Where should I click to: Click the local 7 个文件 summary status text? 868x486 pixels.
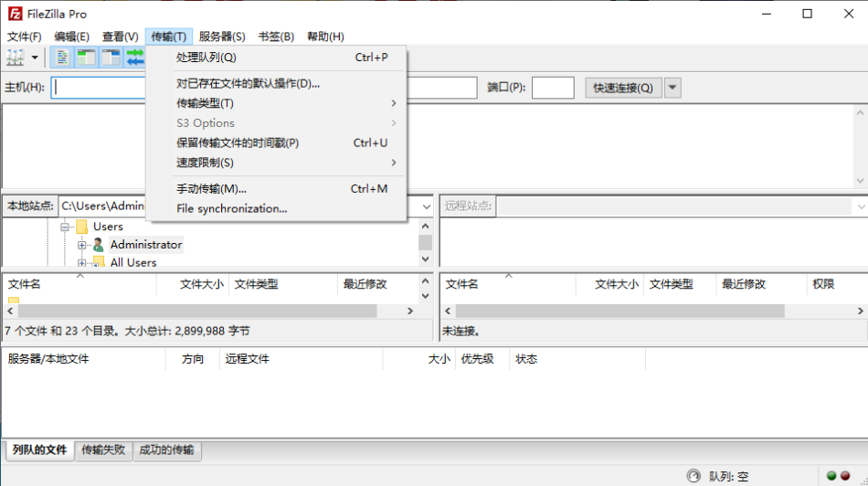coord(127,331)
